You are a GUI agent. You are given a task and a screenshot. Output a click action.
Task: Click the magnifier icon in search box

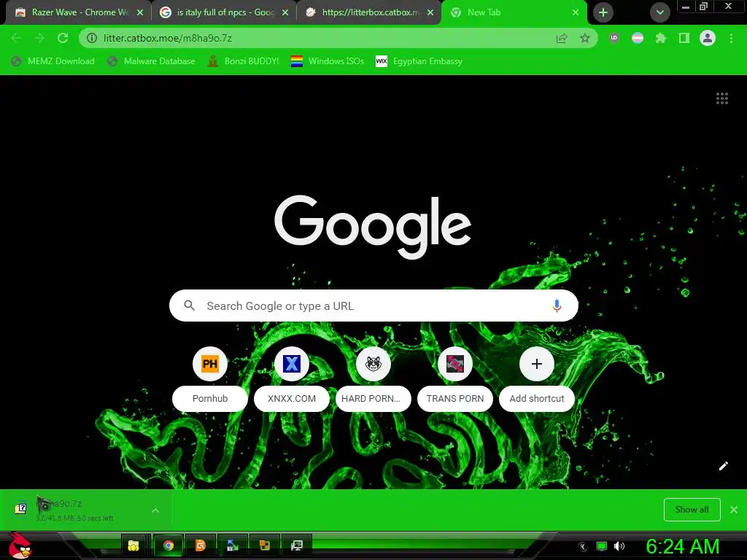[189, 306]
